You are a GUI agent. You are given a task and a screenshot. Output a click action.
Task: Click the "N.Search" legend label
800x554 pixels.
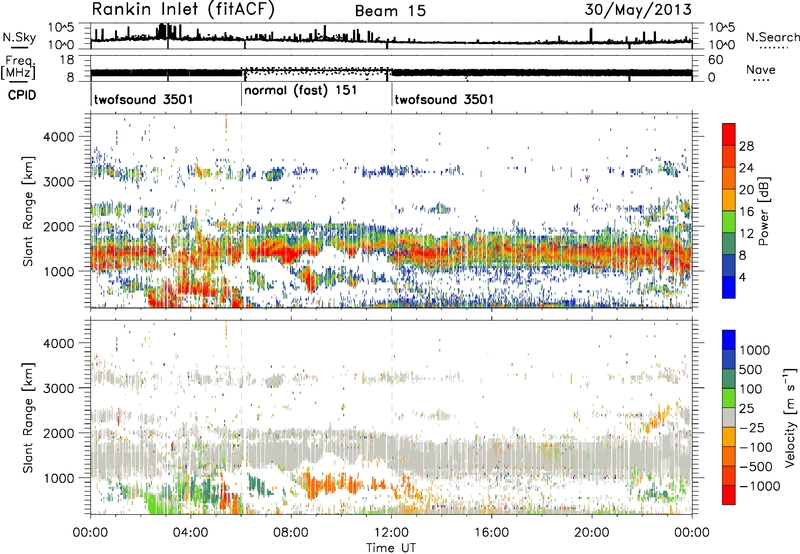772,37
